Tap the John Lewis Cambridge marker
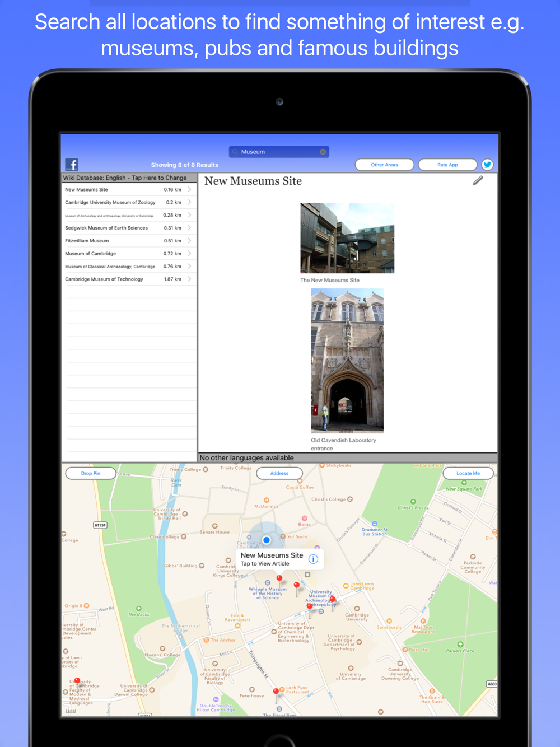 (346, 586)
